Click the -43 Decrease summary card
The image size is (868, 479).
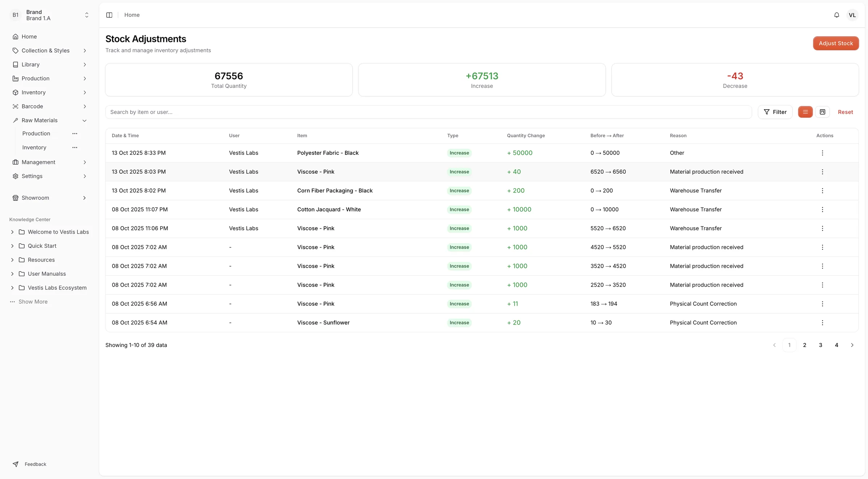[735, 80]
